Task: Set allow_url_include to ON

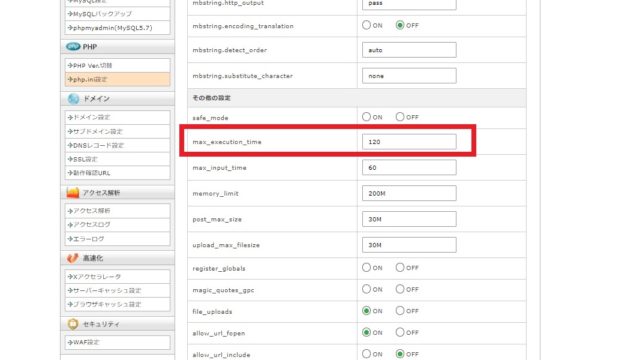Action: pos(366,354)
